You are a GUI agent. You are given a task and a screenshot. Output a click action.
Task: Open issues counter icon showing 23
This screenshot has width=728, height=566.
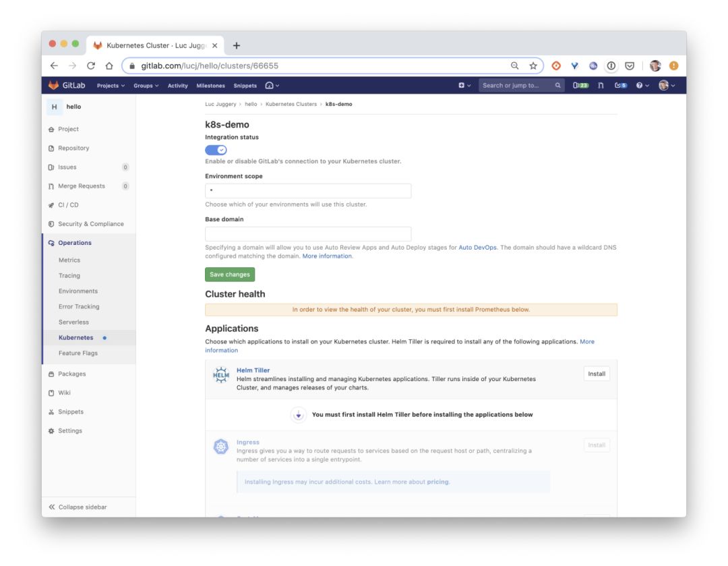tap(580, 85)
